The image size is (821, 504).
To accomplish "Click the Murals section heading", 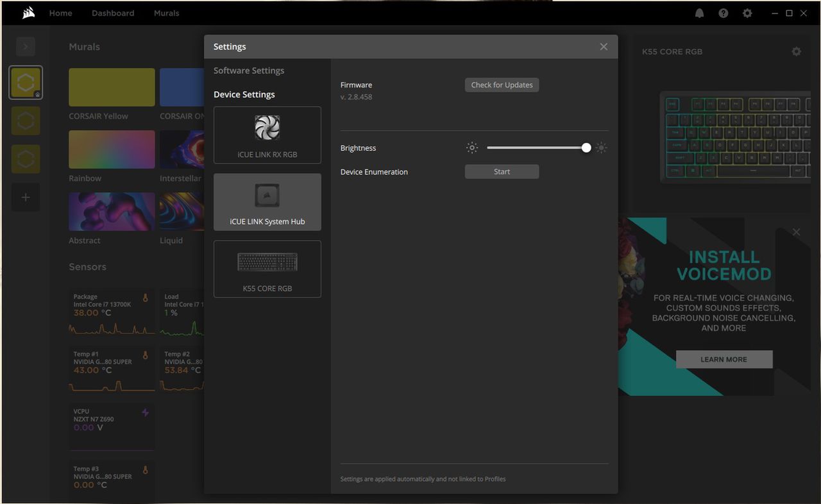I will tap(84, 47).
